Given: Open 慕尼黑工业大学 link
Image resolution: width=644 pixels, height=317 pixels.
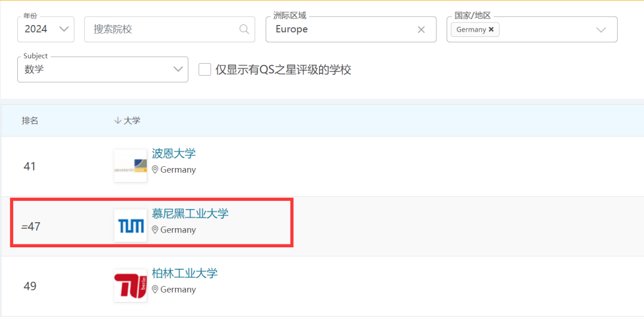Looking at the screenshot, I should pyautogui.click(x=190, y=214).
